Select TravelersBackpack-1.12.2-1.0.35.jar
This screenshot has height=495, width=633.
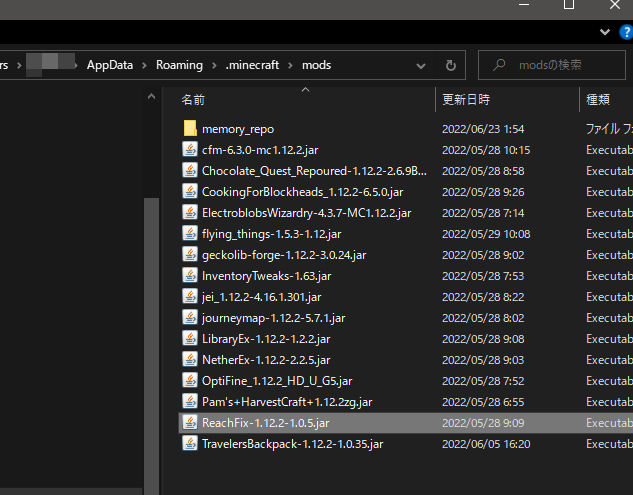coord(292,444)
